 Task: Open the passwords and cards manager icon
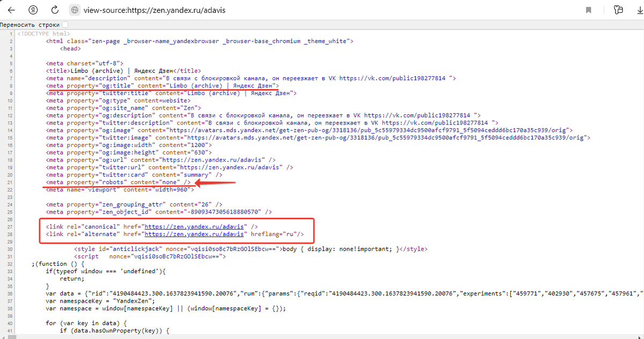click(x=618, y=10)
